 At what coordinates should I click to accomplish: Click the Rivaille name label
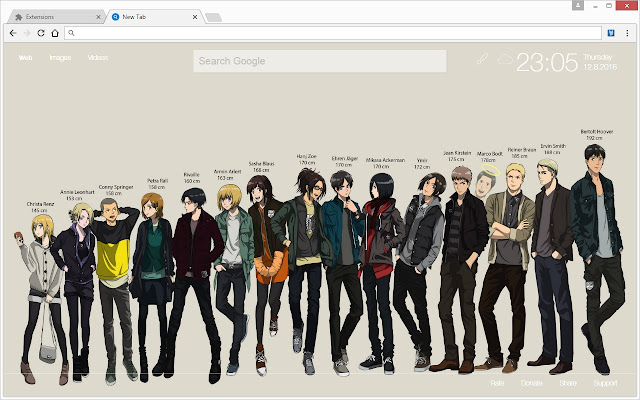coord(191,175)
